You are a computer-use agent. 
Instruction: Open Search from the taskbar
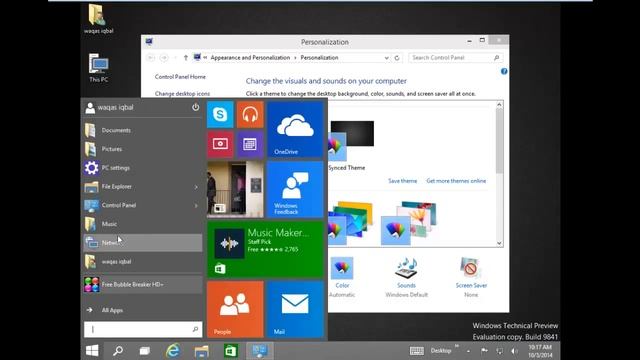click(118, 351)
